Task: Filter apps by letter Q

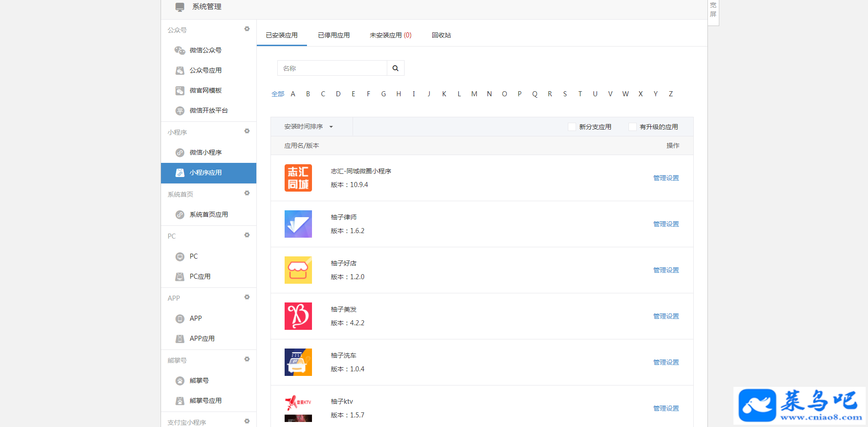Action: (x=535, y=94)
